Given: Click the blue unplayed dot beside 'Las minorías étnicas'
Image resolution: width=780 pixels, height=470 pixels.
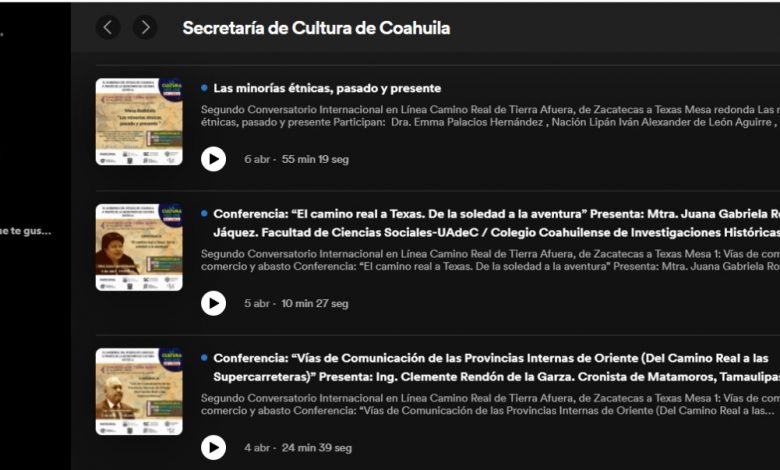Looking at the screenshot, I should tap(204, 88).
